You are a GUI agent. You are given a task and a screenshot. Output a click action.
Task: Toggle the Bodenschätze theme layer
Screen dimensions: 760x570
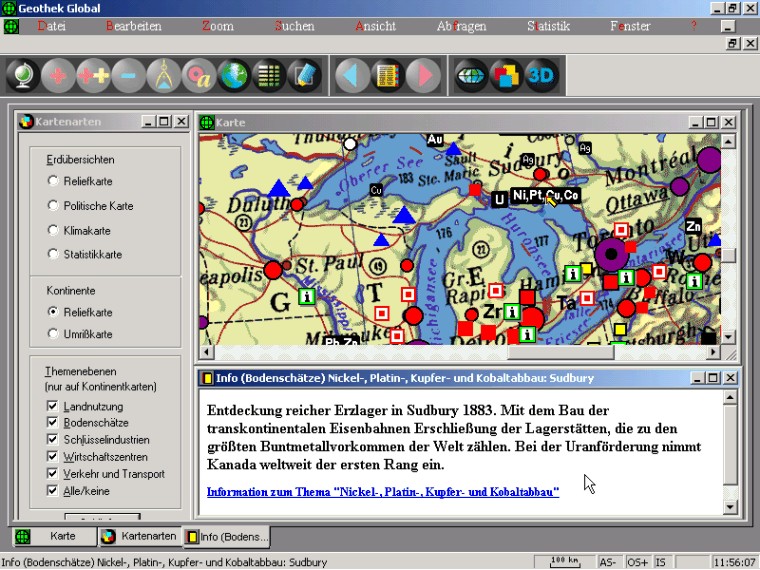click(53, 423)
